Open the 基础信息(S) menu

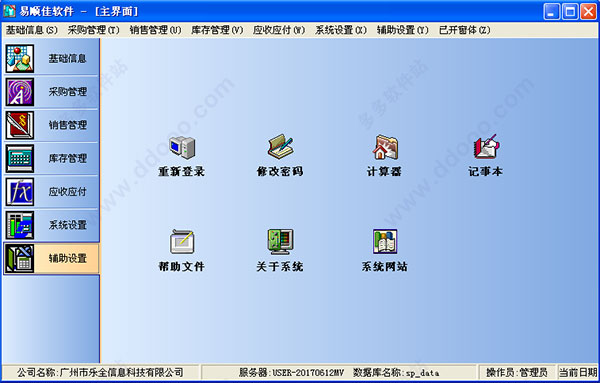(x=32, y=30)
